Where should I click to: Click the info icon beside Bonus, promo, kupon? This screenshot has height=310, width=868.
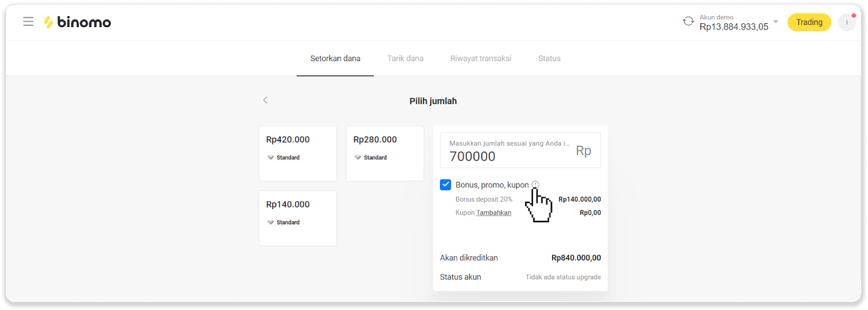pos(535,185)
